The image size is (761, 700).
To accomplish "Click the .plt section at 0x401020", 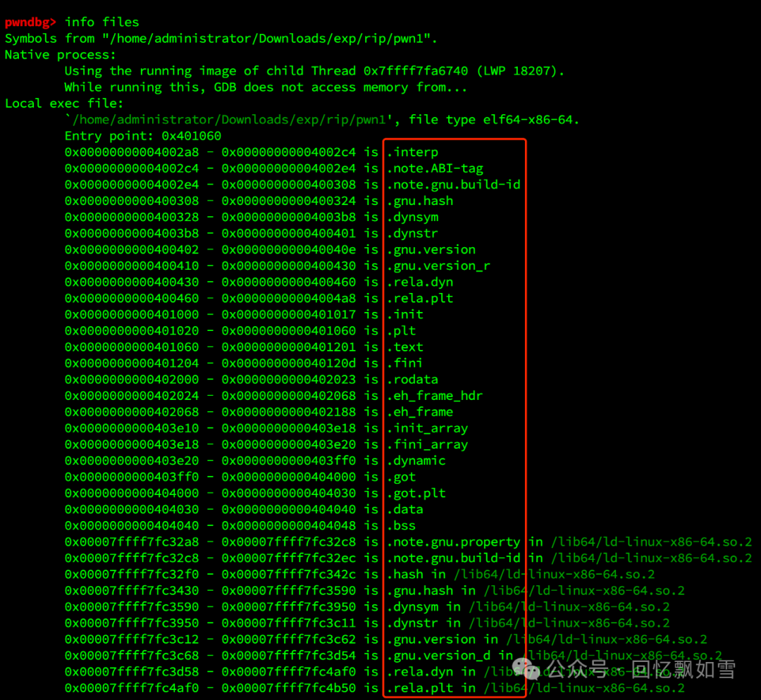I will tap(402, 331).
